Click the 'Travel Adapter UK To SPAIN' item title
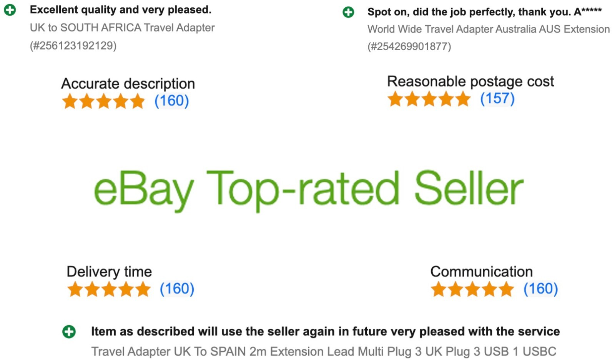 click(323, 351)
